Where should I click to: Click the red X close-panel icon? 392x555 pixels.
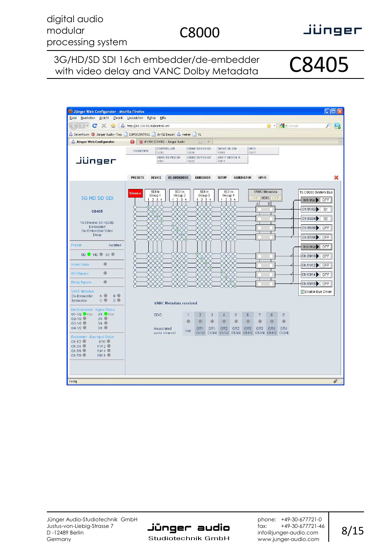(x=336, y=177)
